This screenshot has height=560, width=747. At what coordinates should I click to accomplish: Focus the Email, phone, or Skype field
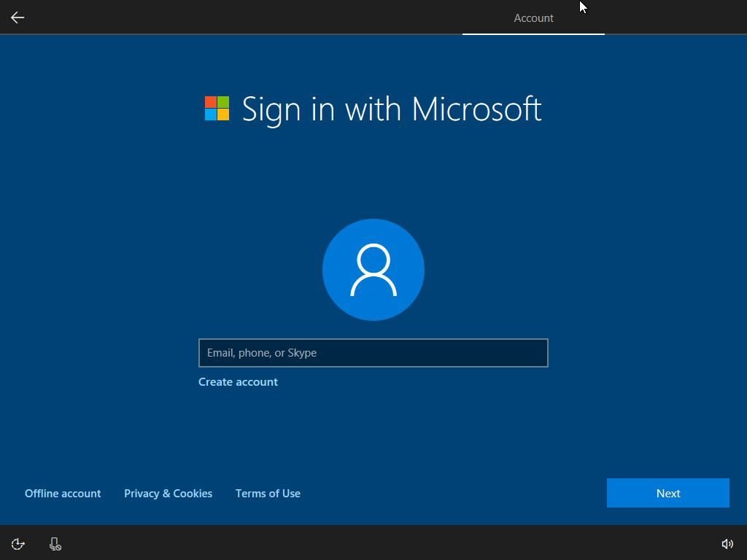(x=373, y=353)
